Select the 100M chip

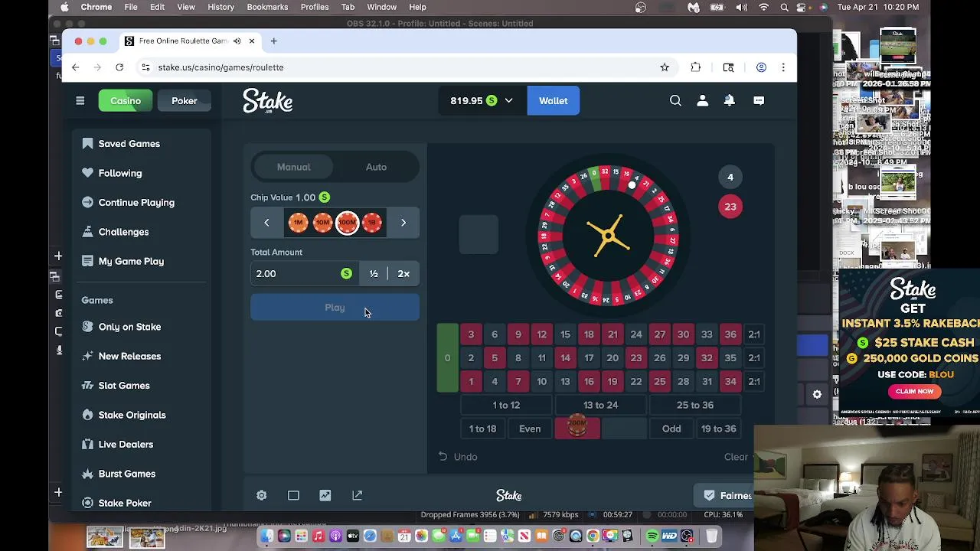click(347, 223)
